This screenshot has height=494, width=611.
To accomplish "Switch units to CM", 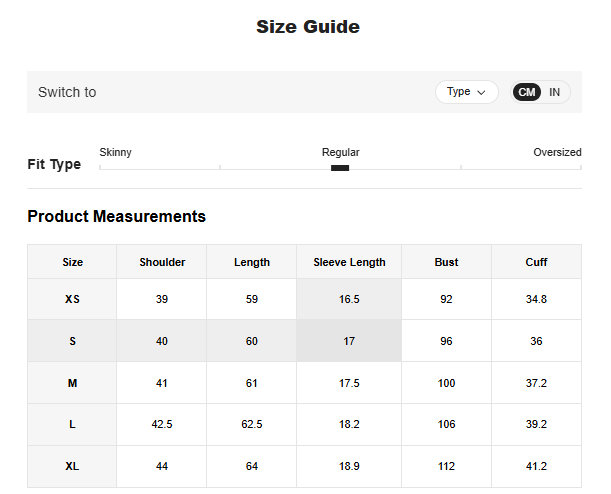I will (x=526, y=92).
